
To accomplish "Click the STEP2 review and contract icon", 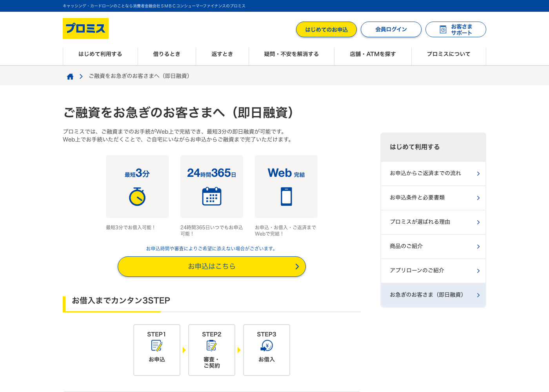I will [212, 346].
